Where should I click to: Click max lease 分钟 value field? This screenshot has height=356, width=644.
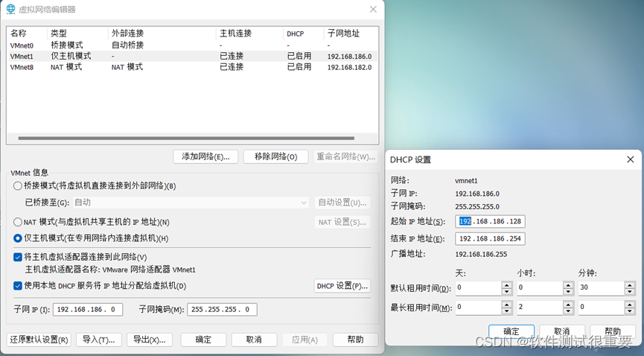tap(602, 307)
